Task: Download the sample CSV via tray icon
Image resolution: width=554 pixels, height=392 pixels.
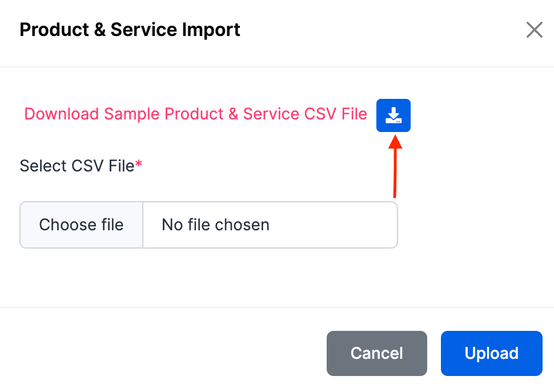Action: [393, 115]
